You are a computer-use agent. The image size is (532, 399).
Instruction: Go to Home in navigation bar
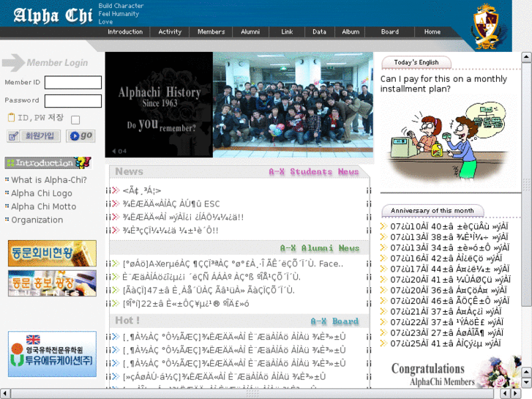(432, 32)
